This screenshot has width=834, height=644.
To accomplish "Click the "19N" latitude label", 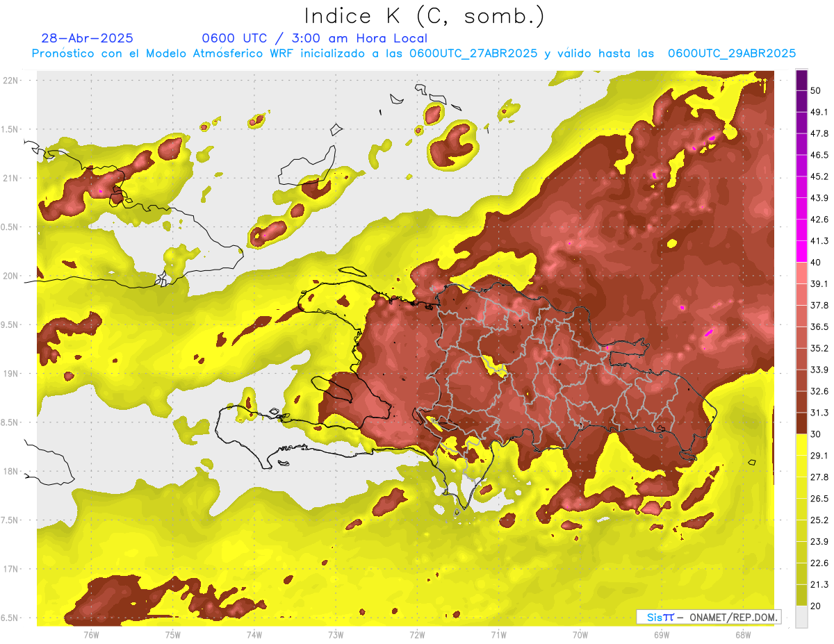I will click(x=12, y=373).
